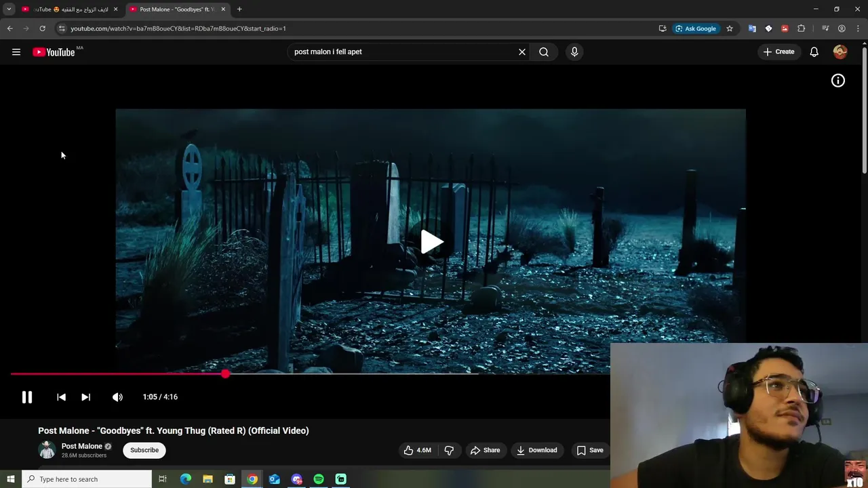Run search with magnifier button

coord(544,52)
